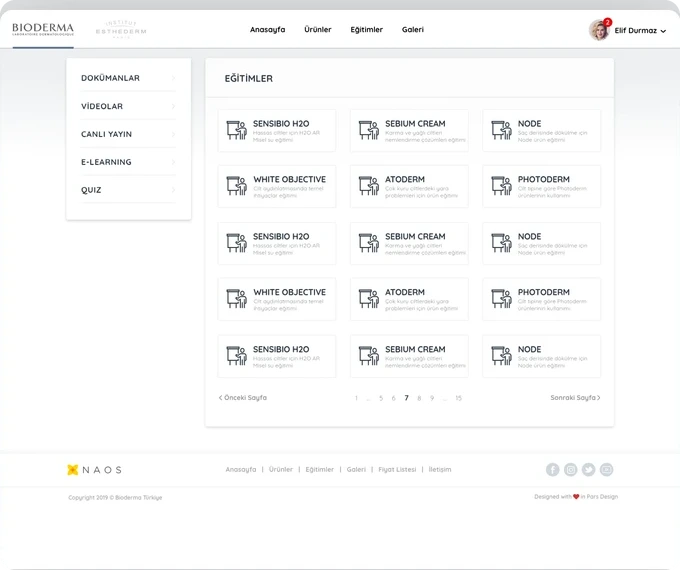Jump to page 15 in pagination
Viewport: 680px width, 570px height.
click(458, 398)
